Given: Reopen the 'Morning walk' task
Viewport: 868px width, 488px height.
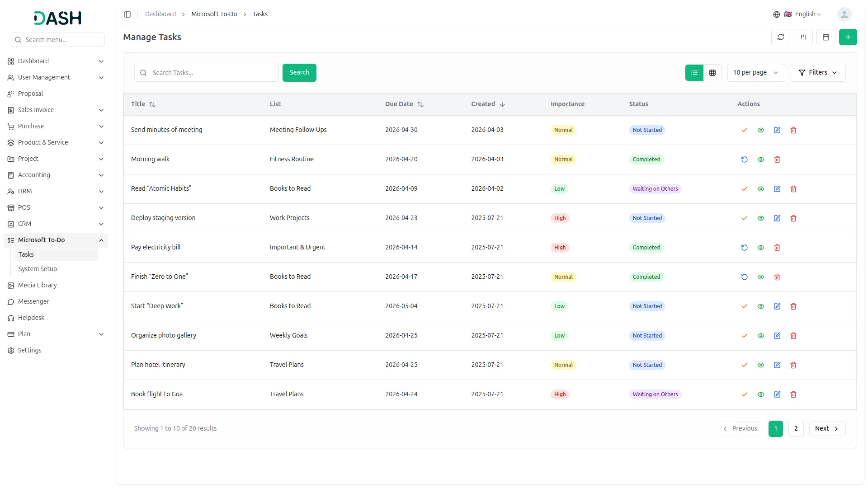Looking at the screenshot, I should coord(744,160).
